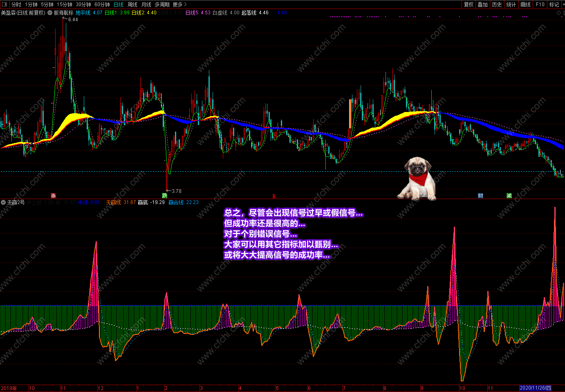Select the 2020/11/26 date marker on timeline
Screen dimensions: 565x392
[x=535, y=388]
